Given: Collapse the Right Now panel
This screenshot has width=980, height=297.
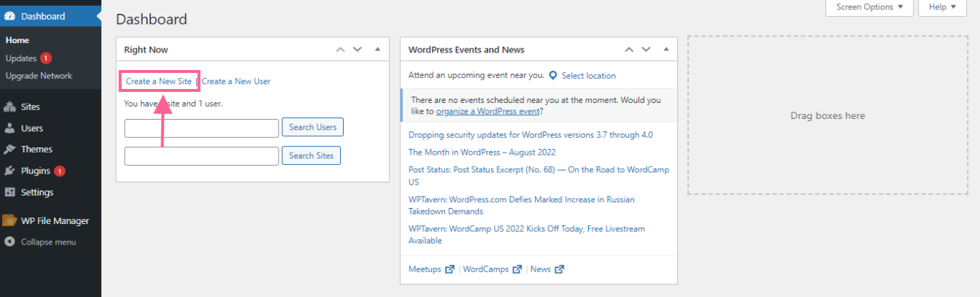Looking at the screenshot, I should [377, 50].
